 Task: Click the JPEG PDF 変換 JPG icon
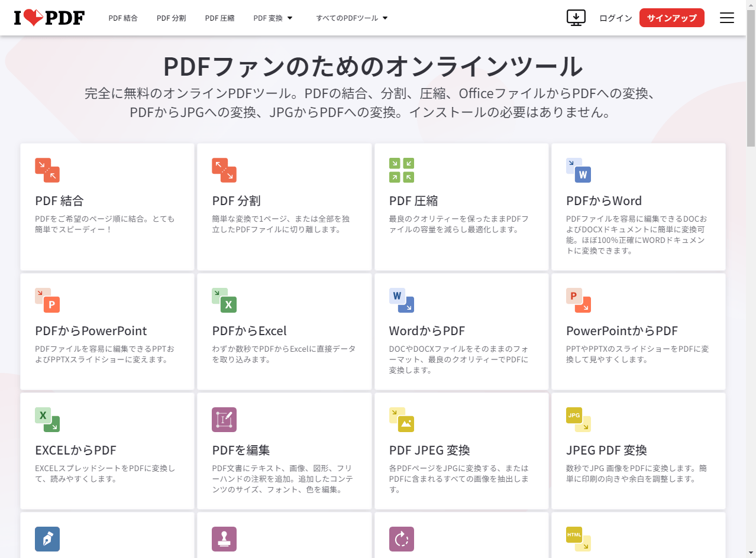pyautogui.click(x=579, y=420)
